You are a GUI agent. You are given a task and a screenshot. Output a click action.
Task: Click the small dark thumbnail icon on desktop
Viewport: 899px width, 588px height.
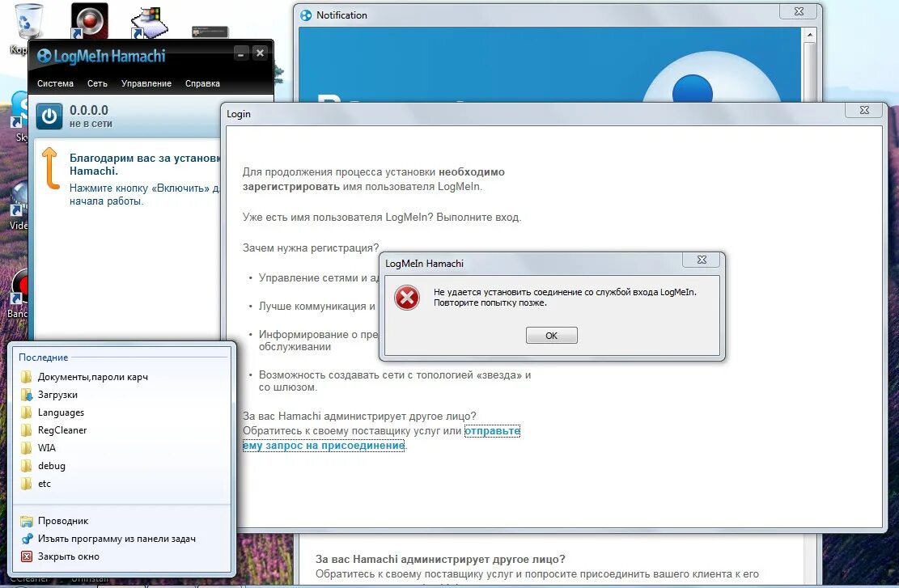pos(210,32)
